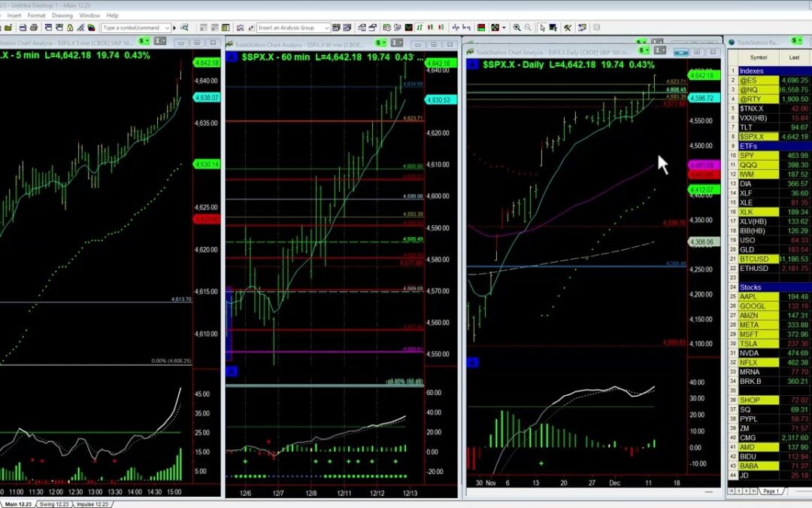Toggle interval link I on 5 min chart
This screenshot has height=508, width=812.
[160, 41]
